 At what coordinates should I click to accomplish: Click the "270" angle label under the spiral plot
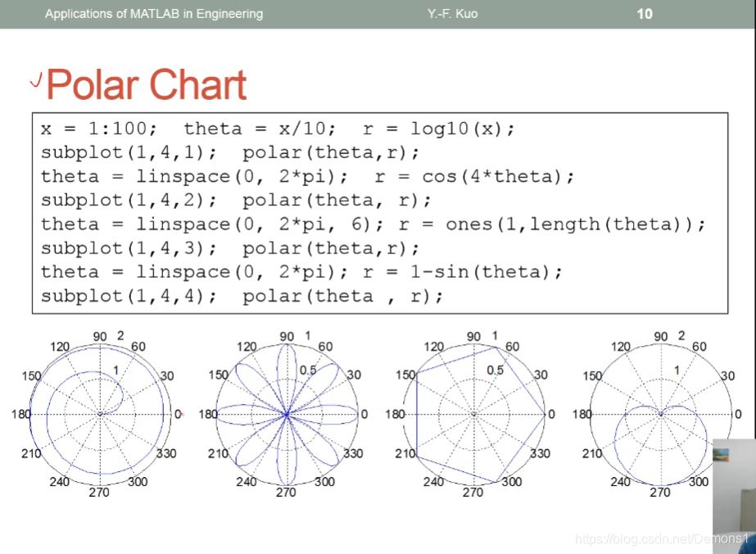point(99,493)
